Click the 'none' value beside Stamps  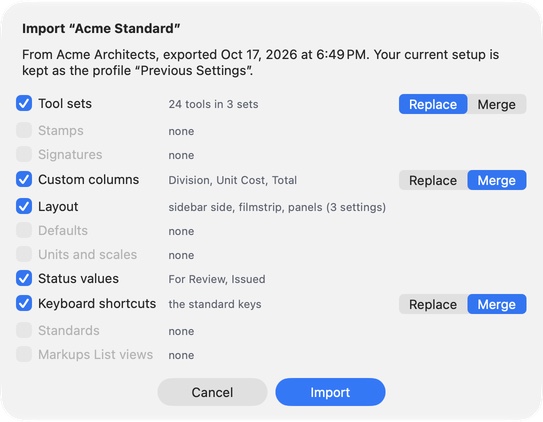(x=181, y=131)
